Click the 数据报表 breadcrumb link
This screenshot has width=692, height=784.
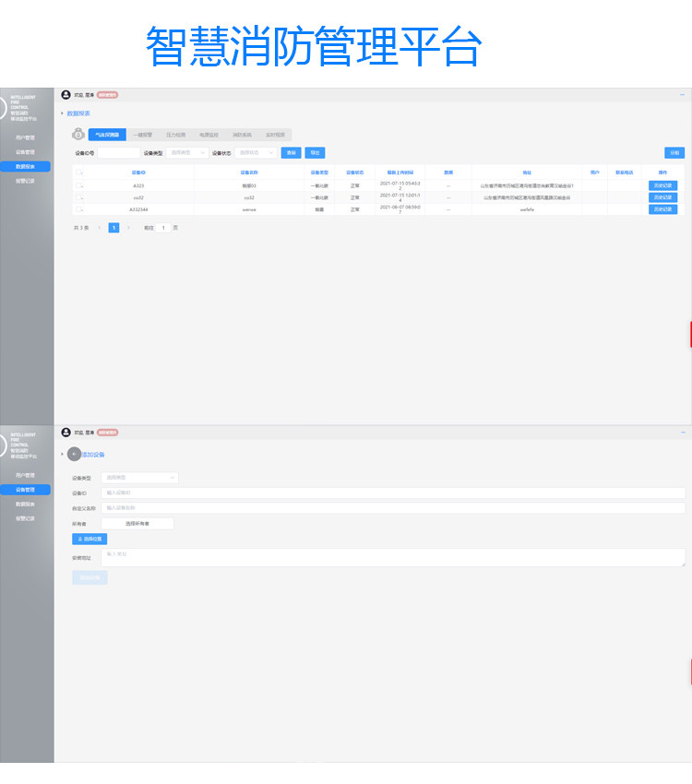click(78, 113)
